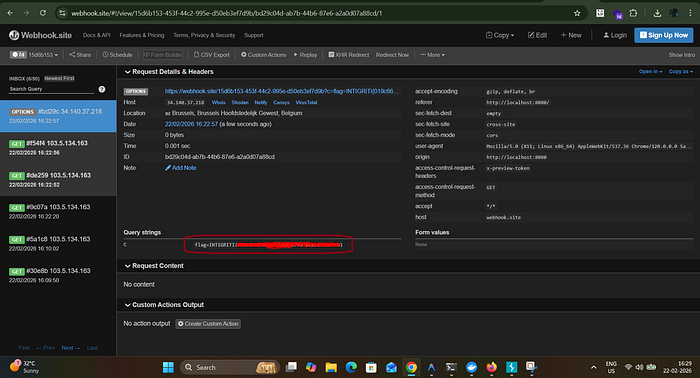This screenshot has width=700, height=378.
Task: Click Redirect Now
Action: [x=392, y=55]
